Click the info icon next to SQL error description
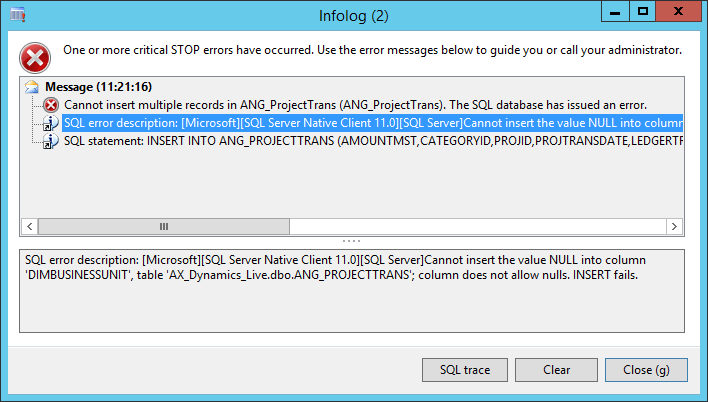The image size is (708, 402). click(x=50, y=123)
